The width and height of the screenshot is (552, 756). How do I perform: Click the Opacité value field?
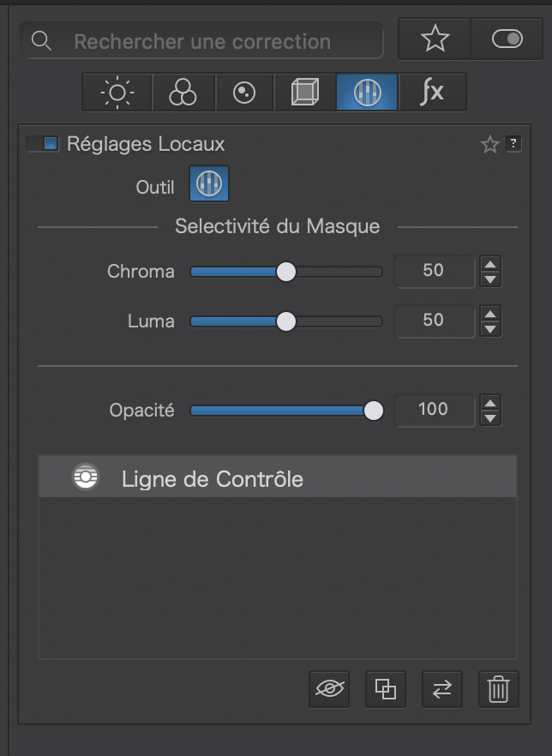click(434, 410)
